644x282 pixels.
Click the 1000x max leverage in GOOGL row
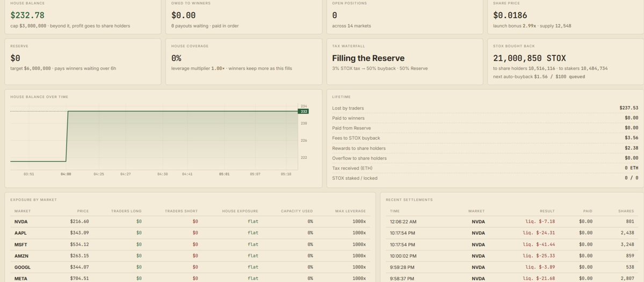pos(359,267)
